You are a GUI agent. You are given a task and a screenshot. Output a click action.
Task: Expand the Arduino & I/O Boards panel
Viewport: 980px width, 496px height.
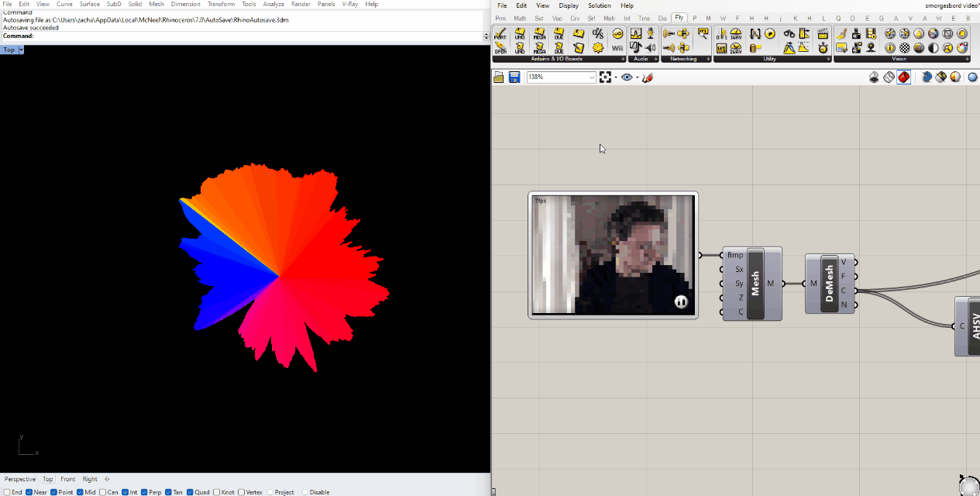coord(623,59)
